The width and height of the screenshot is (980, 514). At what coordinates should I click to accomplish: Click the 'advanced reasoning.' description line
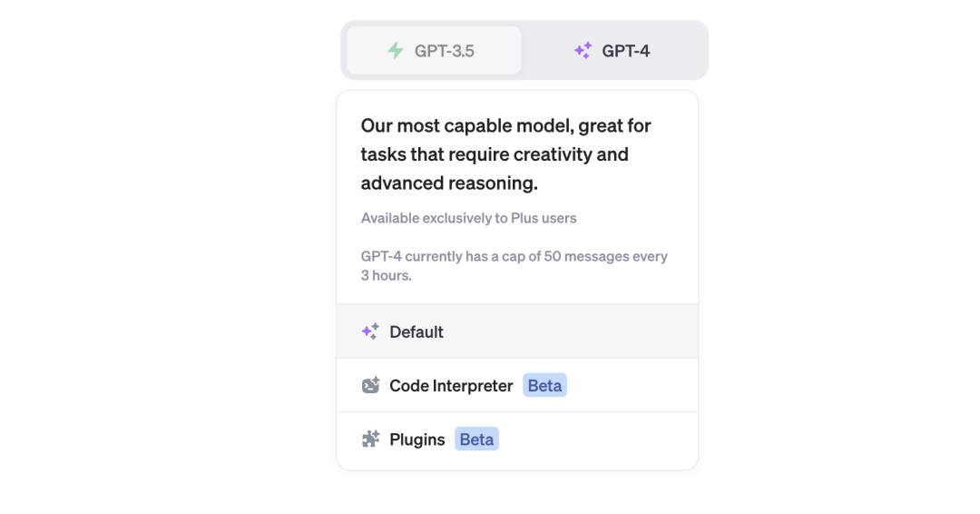tap(449, 183)
